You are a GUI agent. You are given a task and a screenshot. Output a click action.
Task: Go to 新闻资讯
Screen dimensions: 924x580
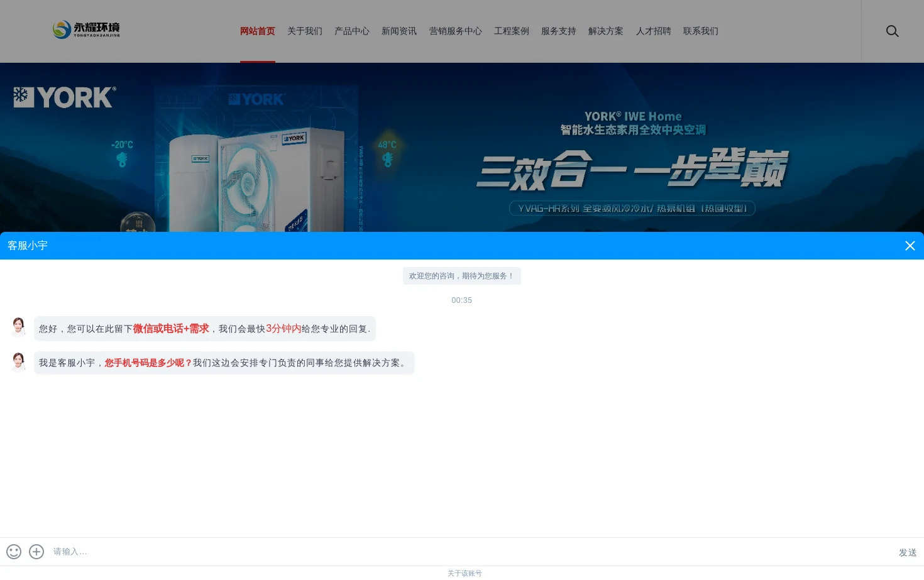(x=399, y=31)
